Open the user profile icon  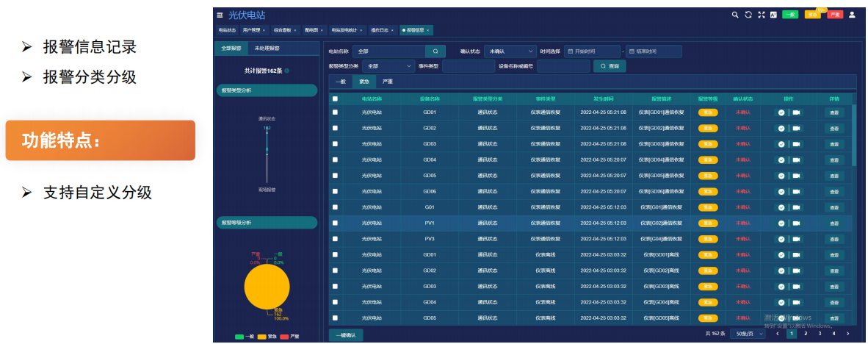(x=852, y=15)
